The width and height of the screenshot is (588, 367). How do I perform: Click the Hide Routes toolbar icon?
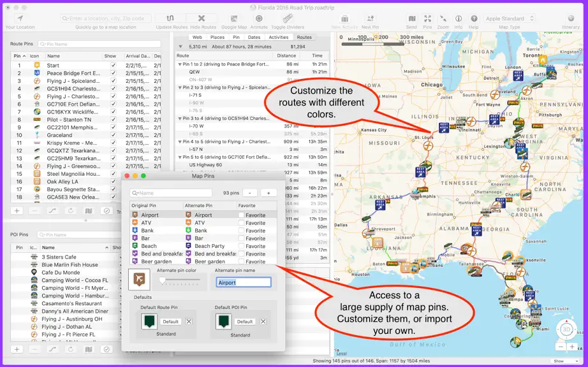(202, 18)
